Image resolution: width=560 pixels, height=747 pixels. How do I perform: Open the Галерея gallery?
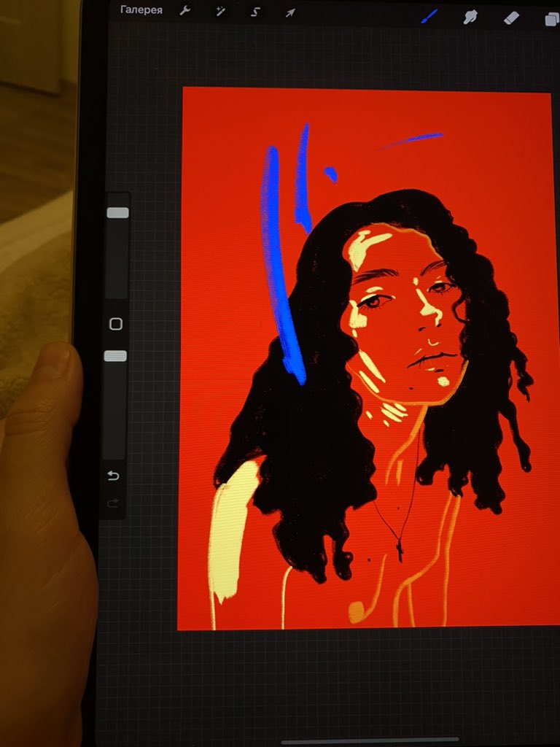(x=141, y=9)
